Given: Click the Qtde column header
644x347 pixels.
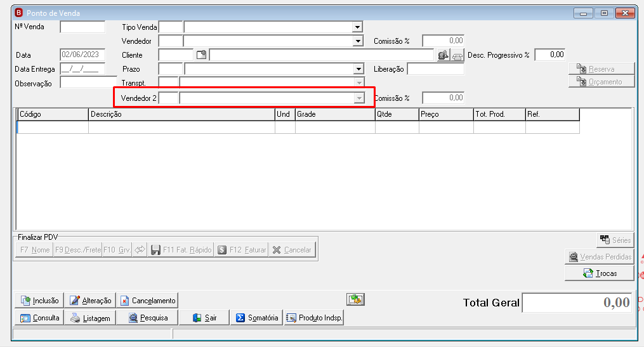Looking at the screenshot, I should [397, 115].
